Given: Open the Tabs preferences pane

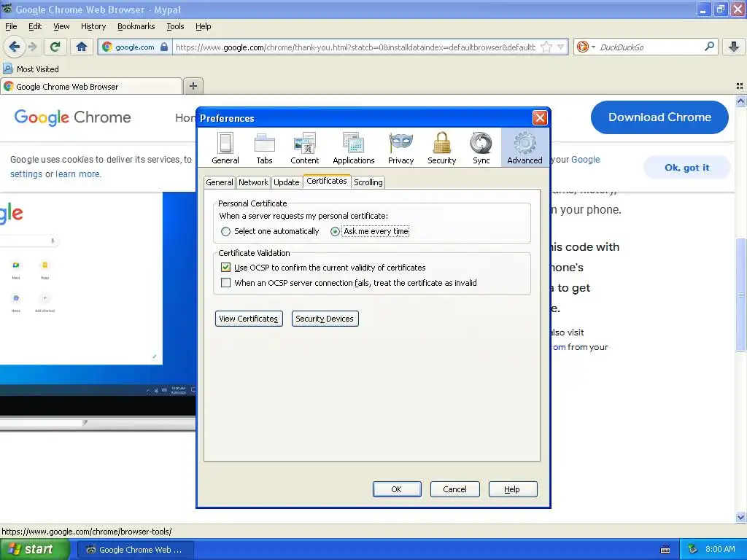Looking at the screenshot, I should (264, 148).
